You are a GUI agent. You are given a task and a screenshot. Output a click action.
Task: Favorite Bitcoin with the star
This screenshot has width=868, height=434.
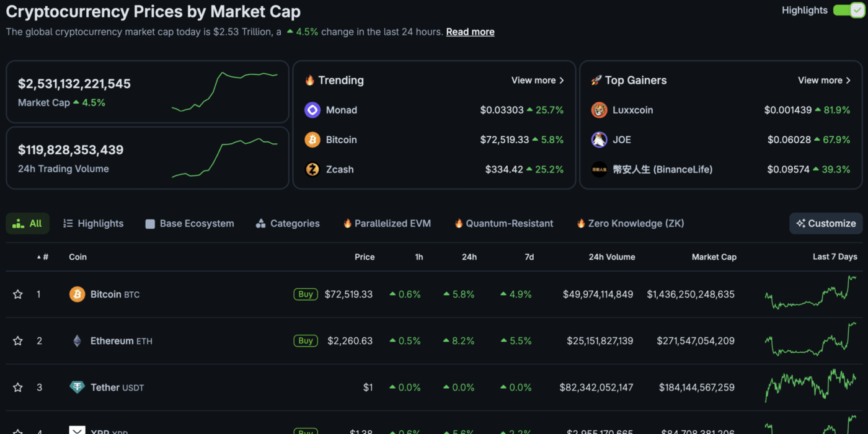(18, 294)
